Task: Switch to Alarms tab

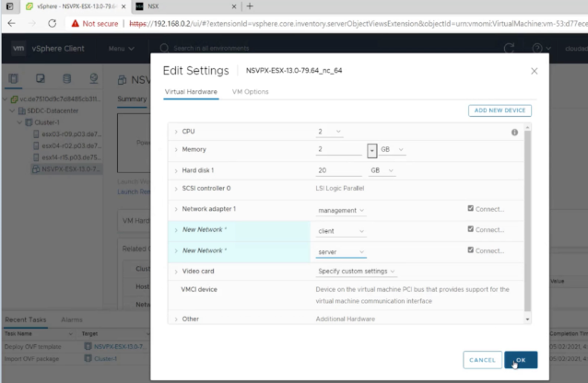Action: 72,319
